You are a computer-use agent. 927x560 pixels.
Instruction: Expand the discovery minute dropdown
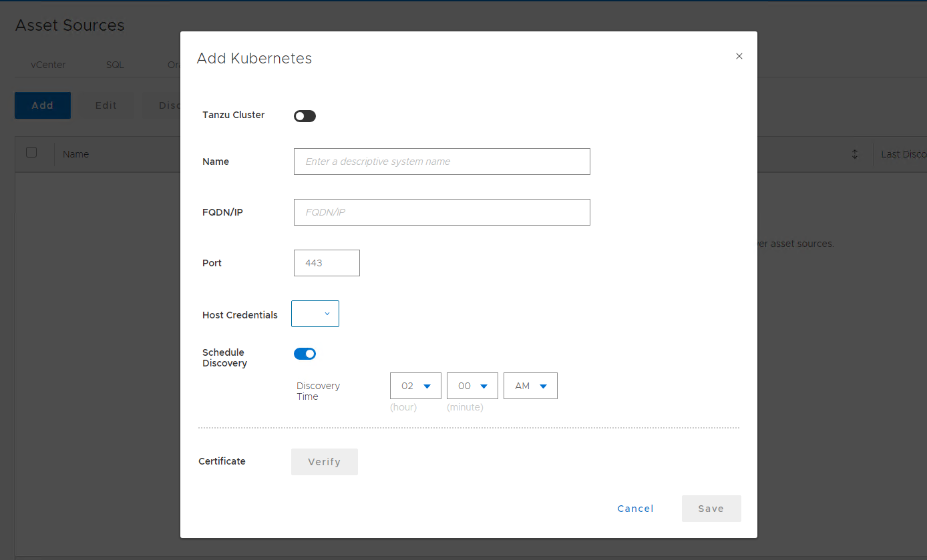pos(472,386)
